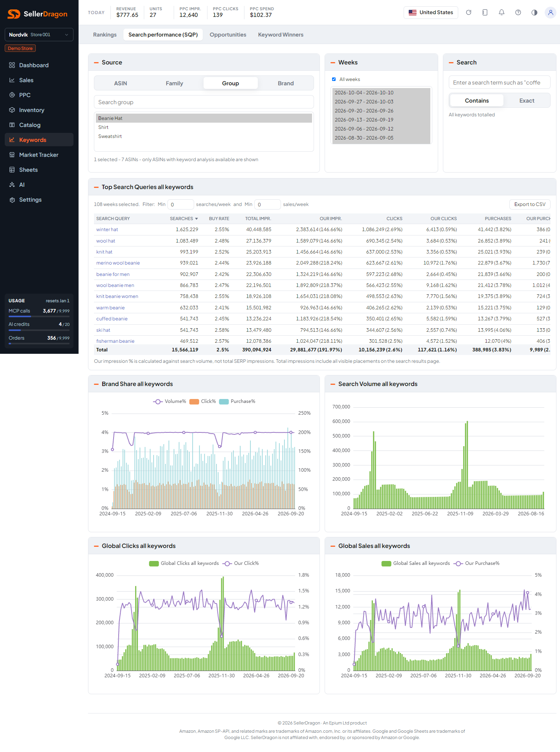This screenshot has height=752, width=560.
Task: Open Catalog section icon
Action: click(x=12, y=125)
